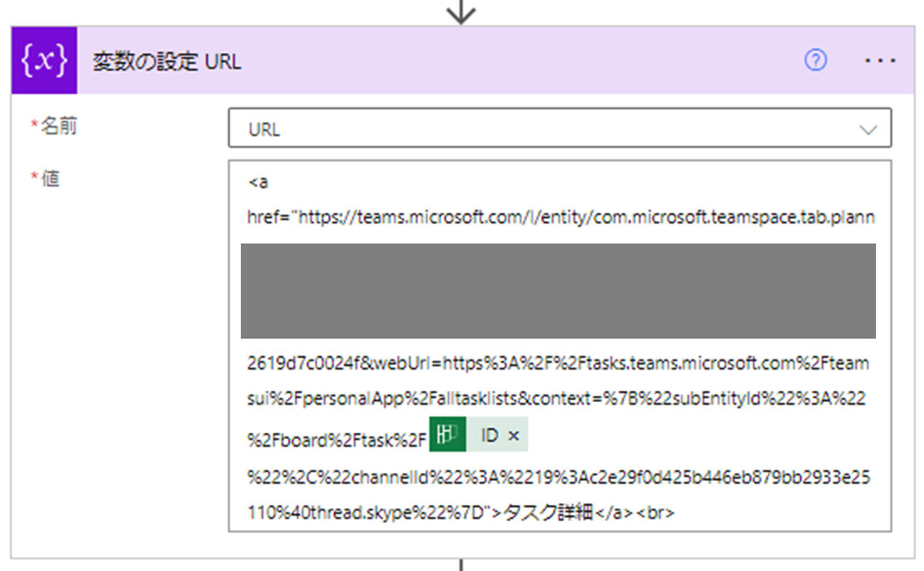924x571 pixels.
Task: Remove the ID dynamic content token
Action: [514, 436]
